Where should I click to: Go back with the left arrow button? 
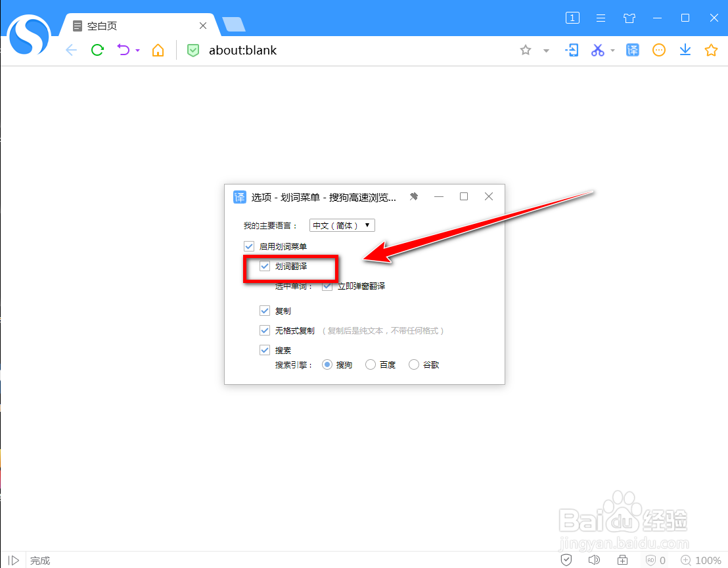click(71, 50)
